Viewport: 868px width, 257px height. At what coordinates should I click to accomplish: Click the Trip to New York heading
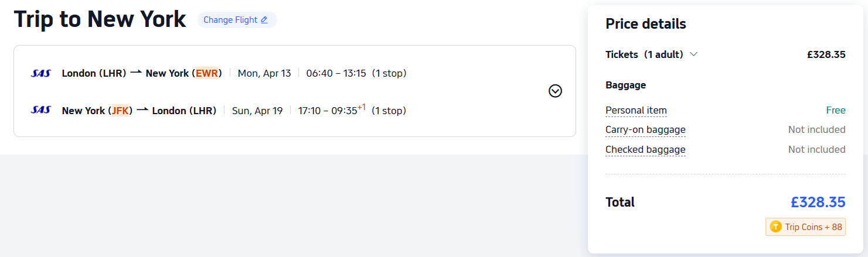[x=100, y=19]
